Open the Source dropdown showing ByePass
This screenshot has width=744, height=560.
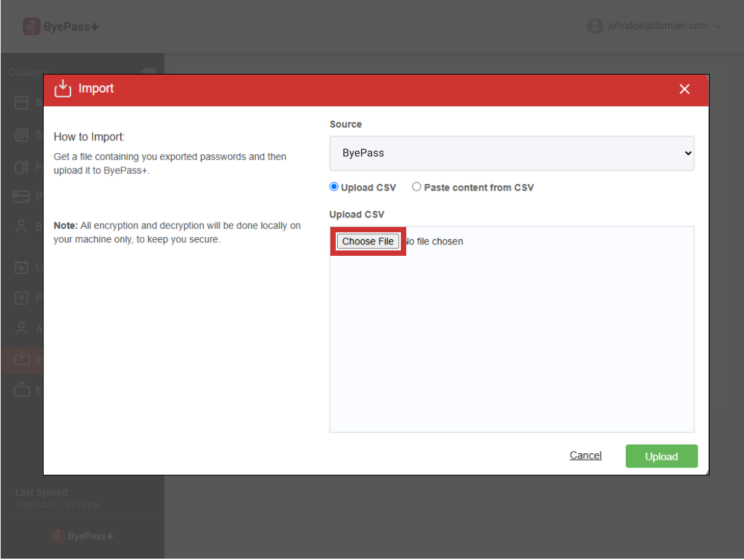[x=512, y=153]
